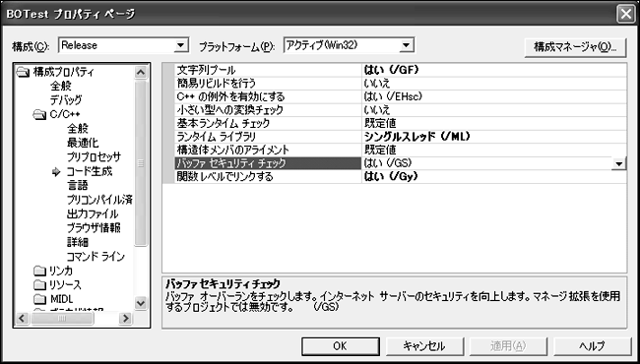This screenshot has height=364, width=640.
Task: Click the はい (/EHsc) value
Action: click(x=393, y=97)
